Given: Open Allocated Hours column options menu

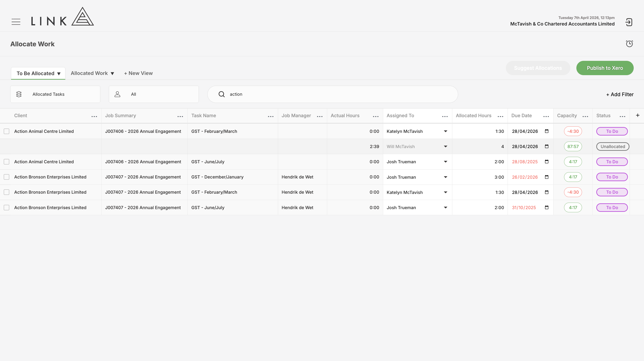Looking at the screenshot, I should pos(500,116).
